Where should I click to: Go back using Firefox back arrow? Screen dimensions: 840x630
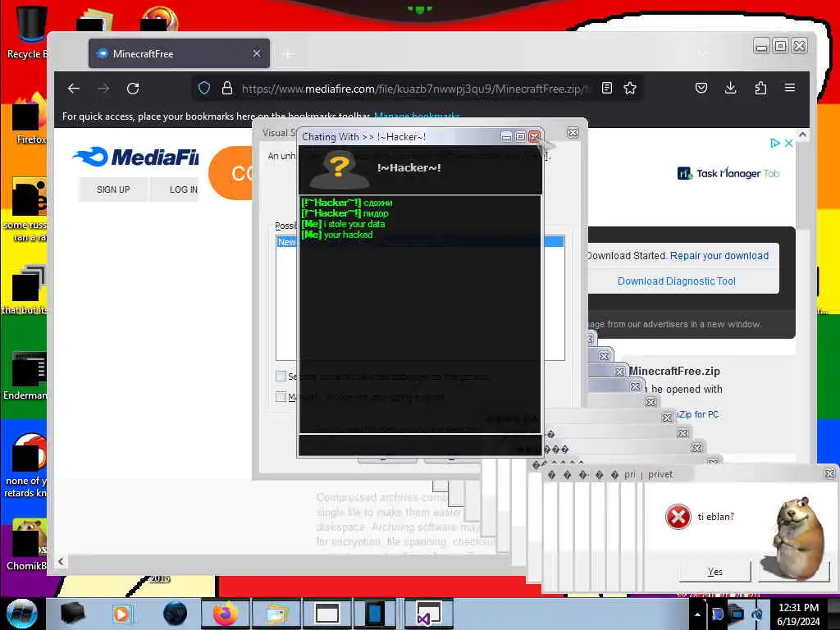click(x=74, y=89)
